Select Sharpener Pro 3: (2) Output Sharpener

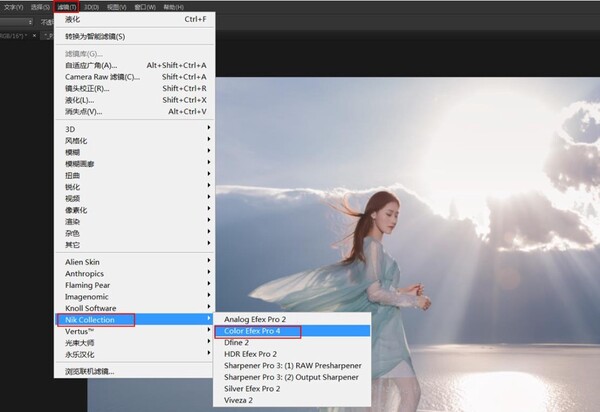point(292,377)
